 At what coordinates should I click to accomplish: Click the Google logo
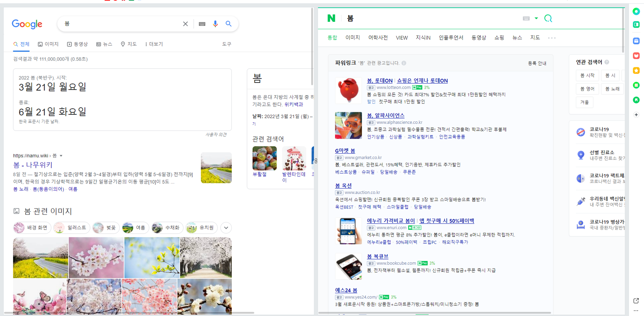click(27, 24)
